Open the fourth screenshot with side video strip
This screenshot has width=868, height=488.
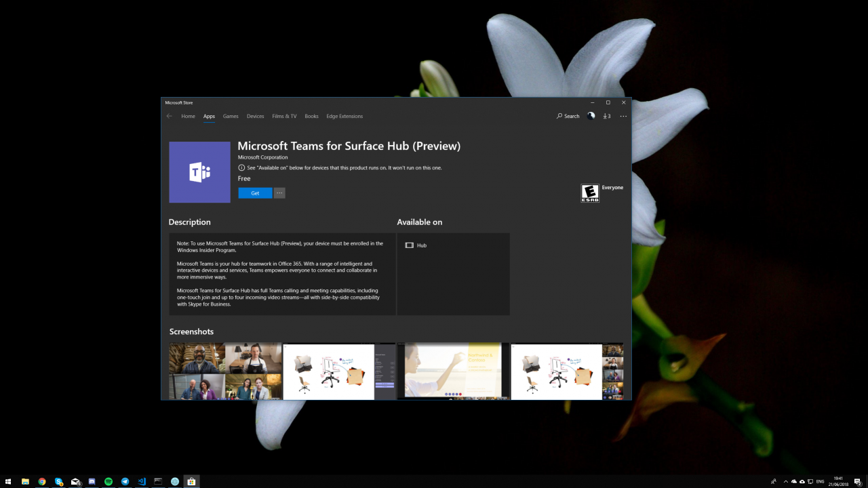[x=567, y=371]
